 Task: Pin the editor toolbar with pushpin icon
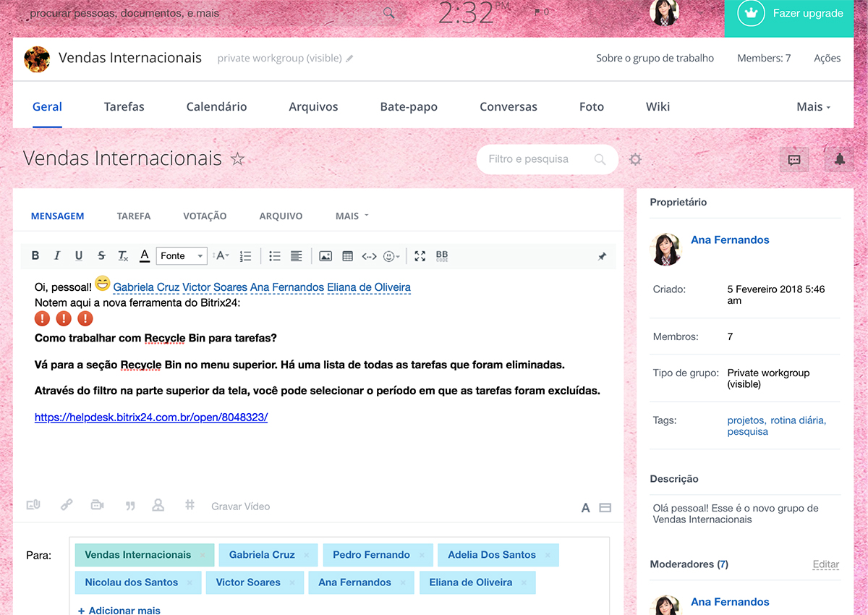click(602, 256)
